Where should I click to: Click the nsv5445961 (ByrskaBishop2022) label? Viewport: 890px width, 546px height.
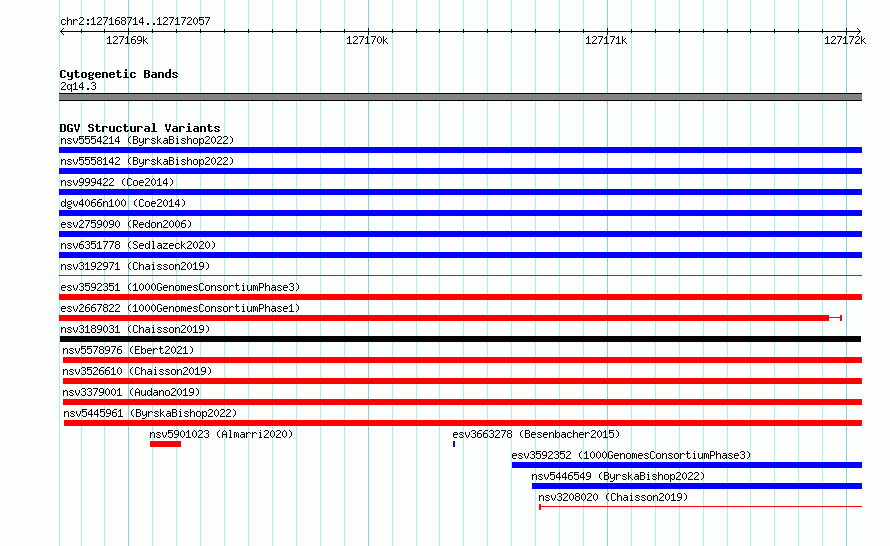click(150, 413)
